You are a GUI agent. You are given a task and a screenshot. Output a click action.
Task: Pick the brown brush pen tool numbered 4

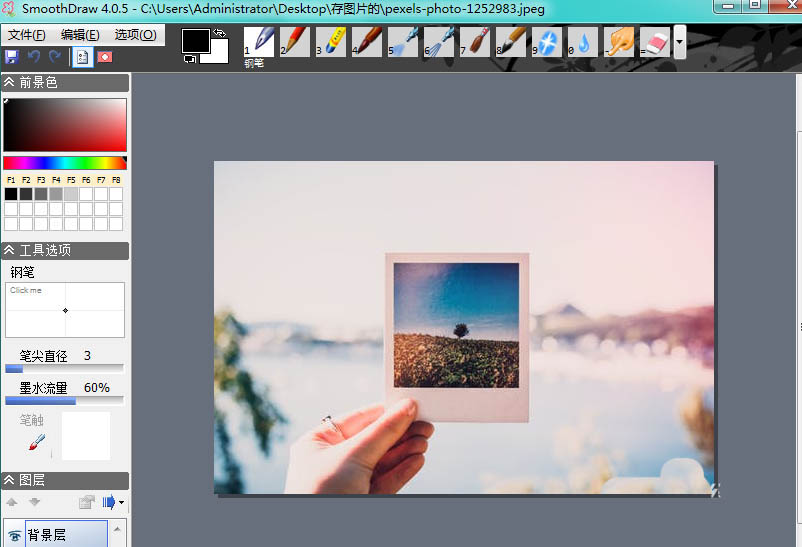click(x=367, y=41)
